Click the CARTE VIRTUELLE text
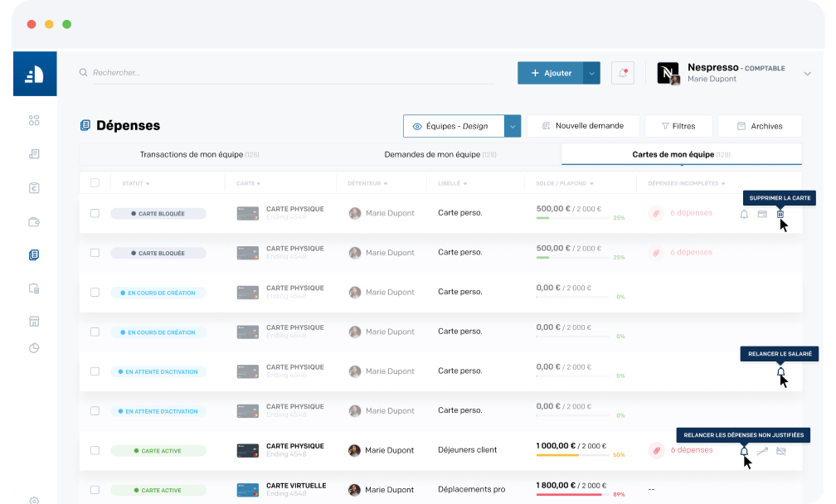The width and height of the screenshot is (836, 504). (296, 486)
